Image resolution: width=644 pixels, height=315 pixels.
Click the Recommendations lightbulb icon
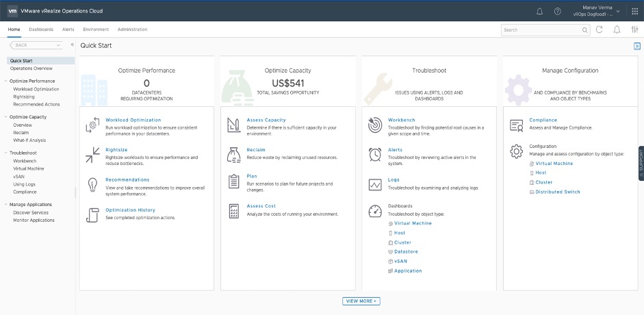point(92,185)
